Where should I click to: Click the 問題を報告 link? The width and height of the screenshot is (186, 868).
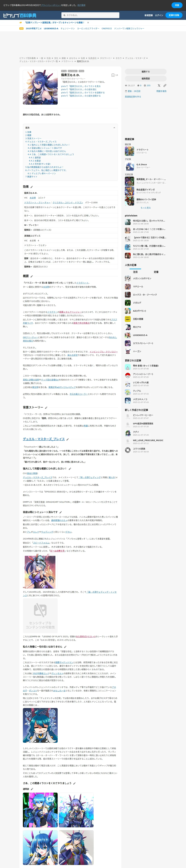pyautogui.click(x=161, y=91)
